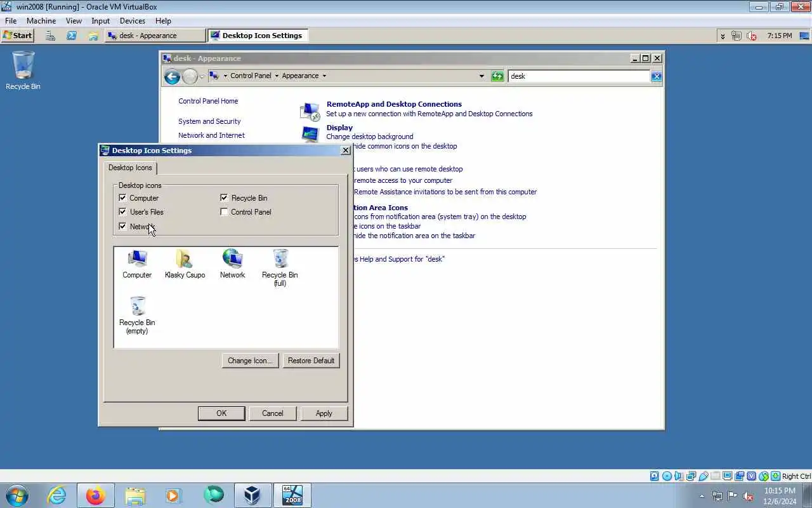Image resolution: width=812 pixels, height=508 pixels.
Task: Launch PowerShell from the guest quick launch
Action: coord(72,36)
